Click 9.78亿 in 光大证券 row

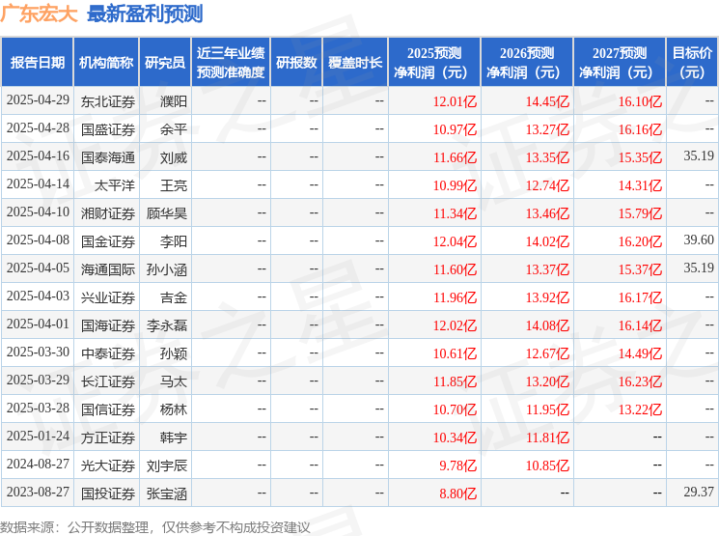458,465
